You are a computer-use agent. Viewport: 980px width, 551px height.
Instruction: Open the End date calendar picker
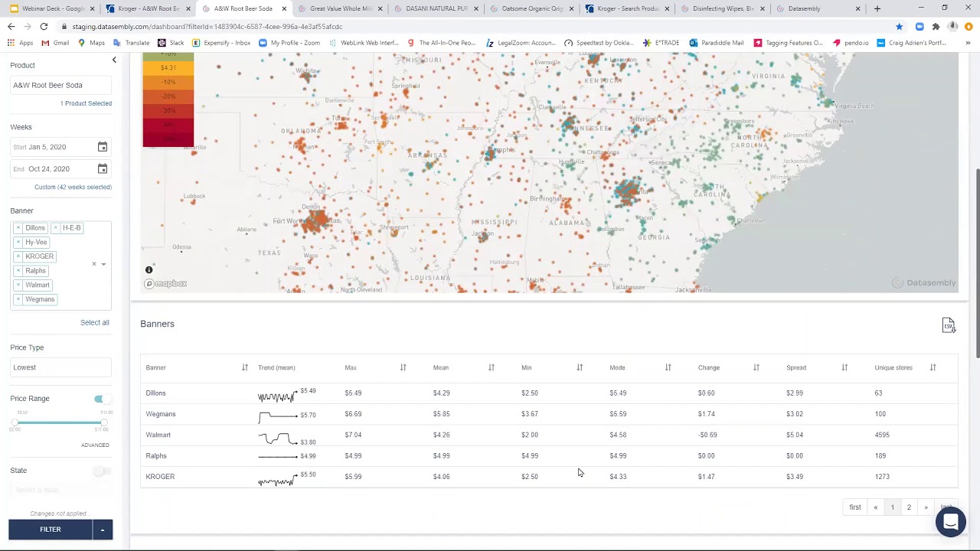[103, 169]
